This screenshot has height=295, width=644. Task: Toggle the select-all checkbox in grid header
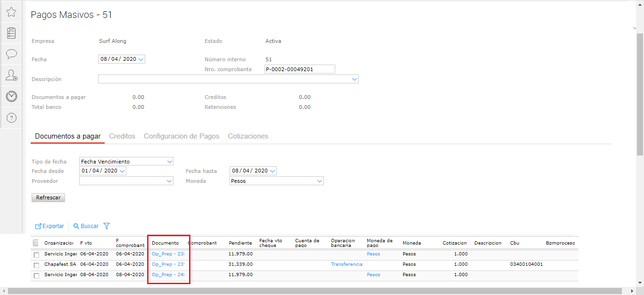pyautogui.click(x=36, y=243)
